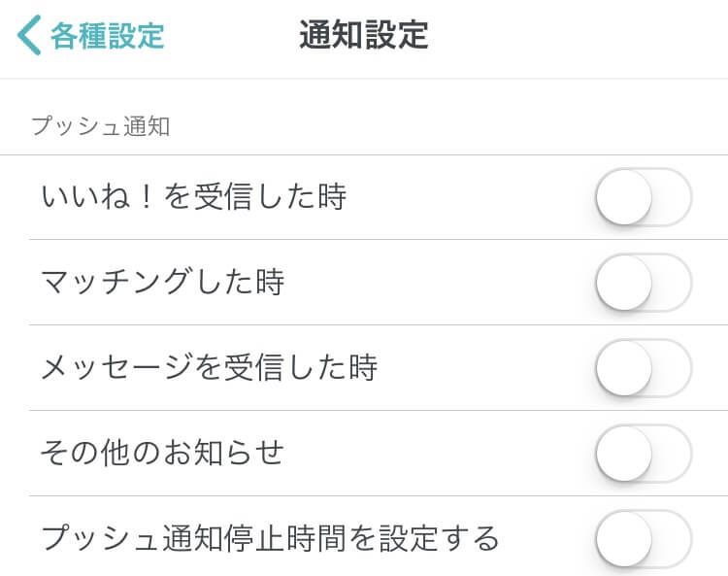Image resolution: width=728 pixels, height=576 pixels.
Task: Select the その他のお知らせ label text
Action: pos(162,454)
